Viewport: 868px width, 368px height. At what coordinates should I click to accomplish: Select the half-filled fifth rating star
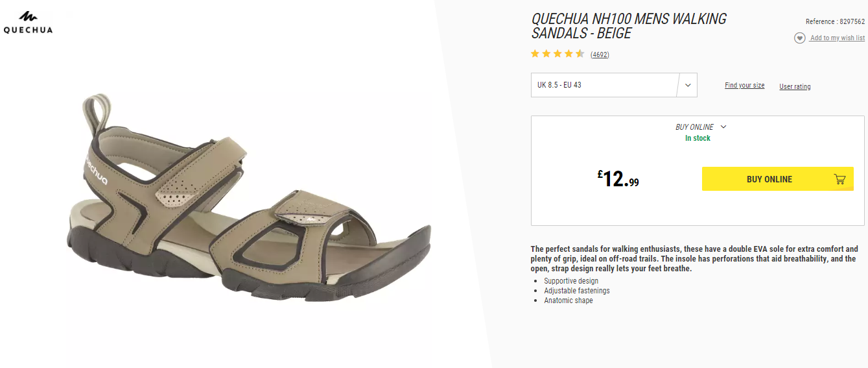point(580,54)
